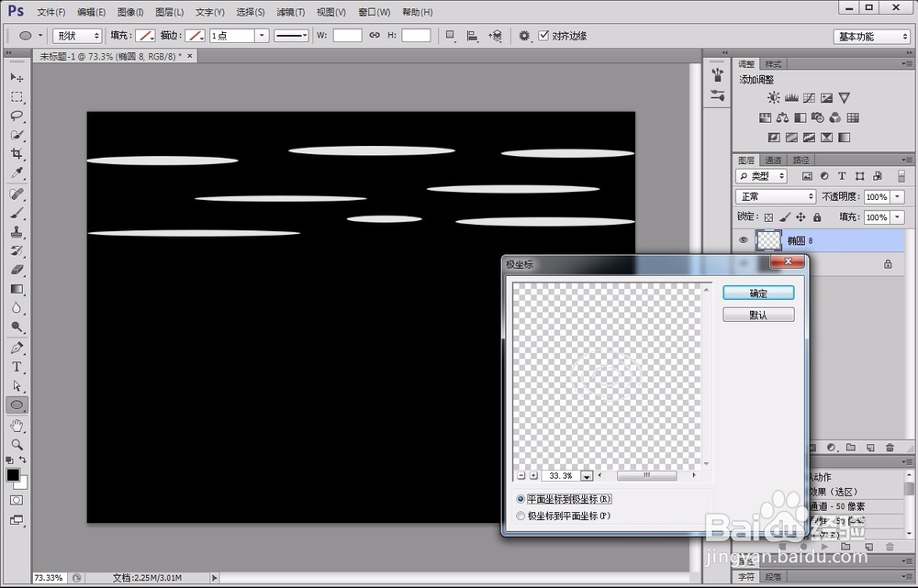Screen dimensions: 918x588
Task: Select Polar to Rectangular radio option
Action: (521, 516)
